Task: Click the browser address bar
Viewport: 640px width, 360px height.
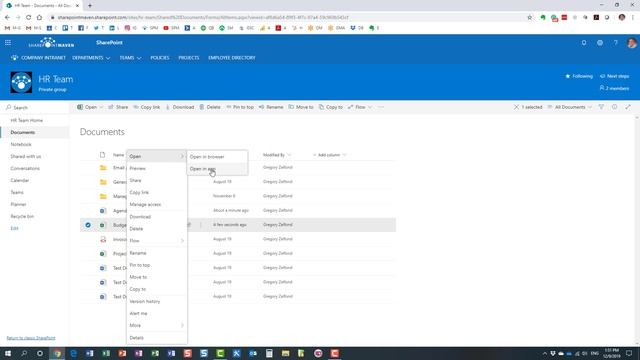Action: pyautogui.click(x=286, y=18)
